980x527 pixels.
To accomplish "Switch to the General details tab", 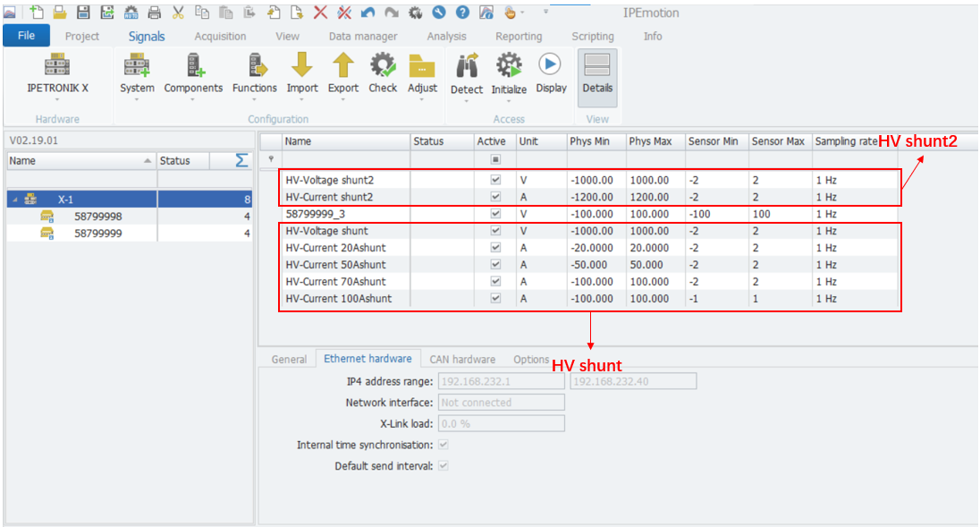I will point(289,360).
